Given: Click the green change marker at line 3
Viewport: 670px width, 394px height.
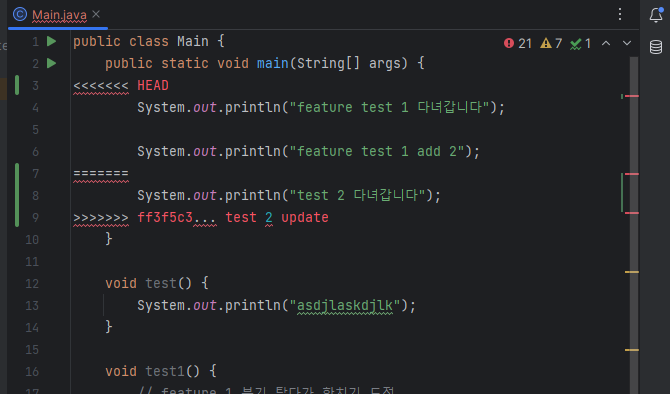Looking at the screenshot, I should coord(17,85).
